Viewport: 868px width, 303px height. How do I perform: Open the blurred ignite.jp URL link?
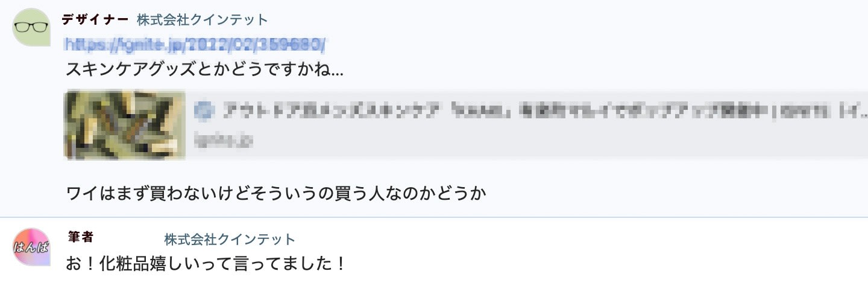pyautogui.click(x=196, y=45)
